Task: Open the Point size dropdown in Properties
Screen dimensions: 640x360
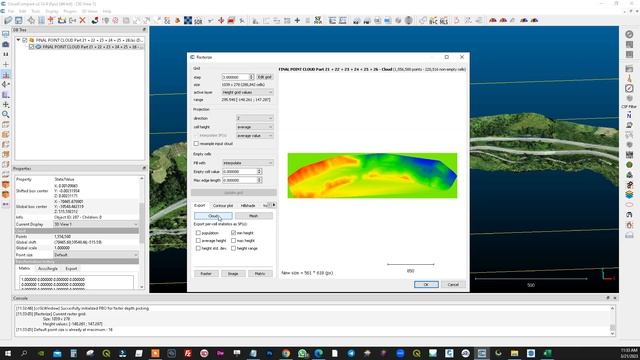Action: click(x=96, y=255)
